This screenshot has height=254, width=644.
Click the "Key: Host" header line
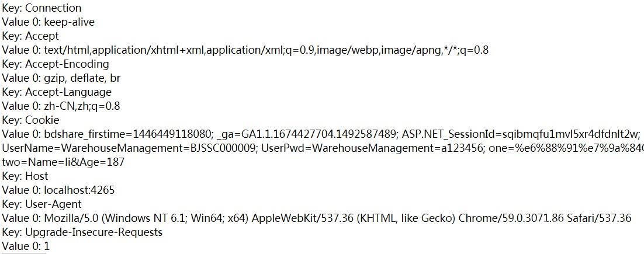tap(25, 176)
